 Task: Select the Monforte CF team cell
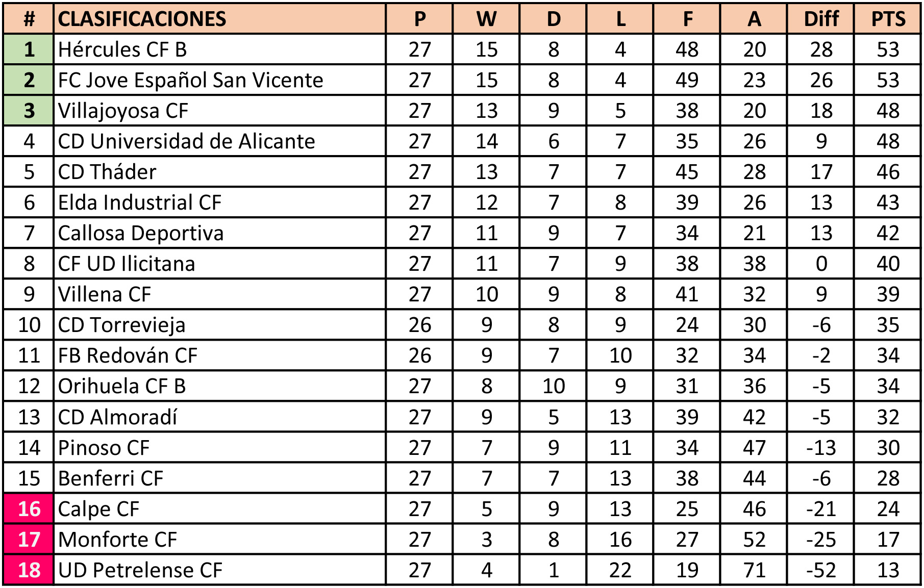click(x=117, y=539)
